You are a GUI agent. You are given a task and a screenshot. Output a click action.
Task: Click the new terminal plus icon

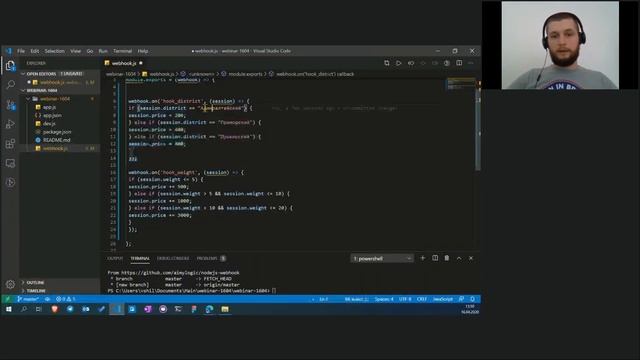coord(423,258)
